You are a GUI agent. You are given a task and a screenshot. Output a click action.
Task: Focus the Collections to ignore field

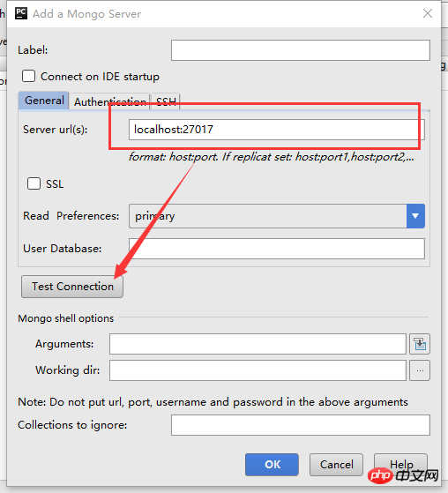[x=301, y=425]
